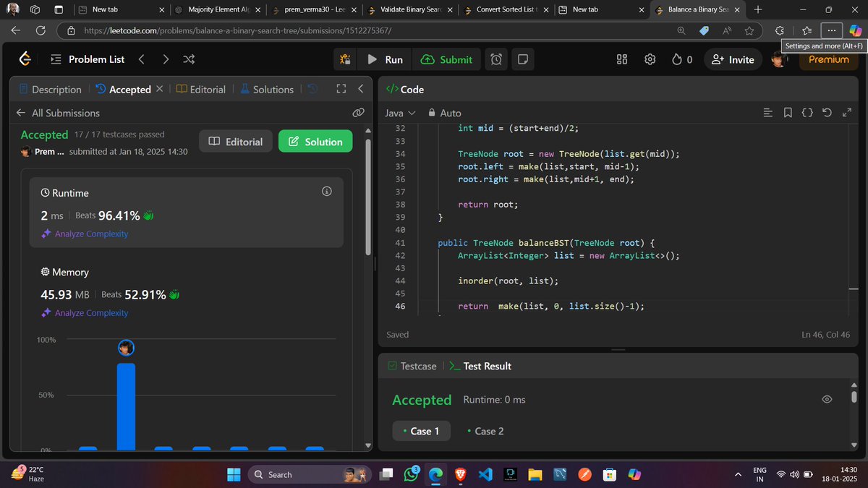Image resolution: width=868 pixels, height=488 pixels.
Task: Open Problem List panel
Action: coord(87,59)
